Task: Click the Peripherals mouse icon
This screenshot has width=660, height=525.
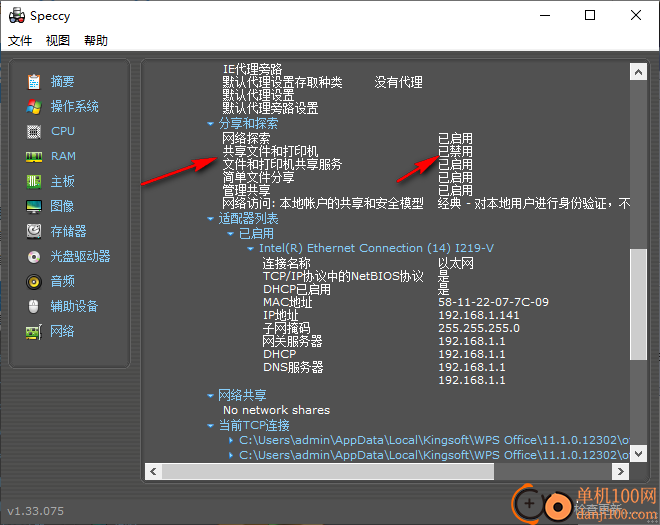Action: (34, 306)
